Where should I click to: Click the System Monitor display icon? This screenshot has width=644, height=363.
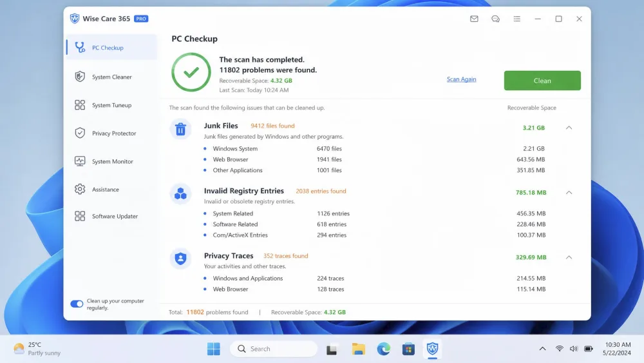(80, 161)
